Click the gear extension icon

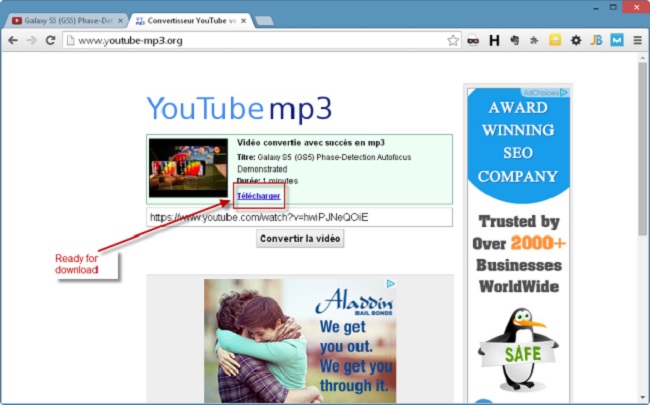click(x=576, y=41)
